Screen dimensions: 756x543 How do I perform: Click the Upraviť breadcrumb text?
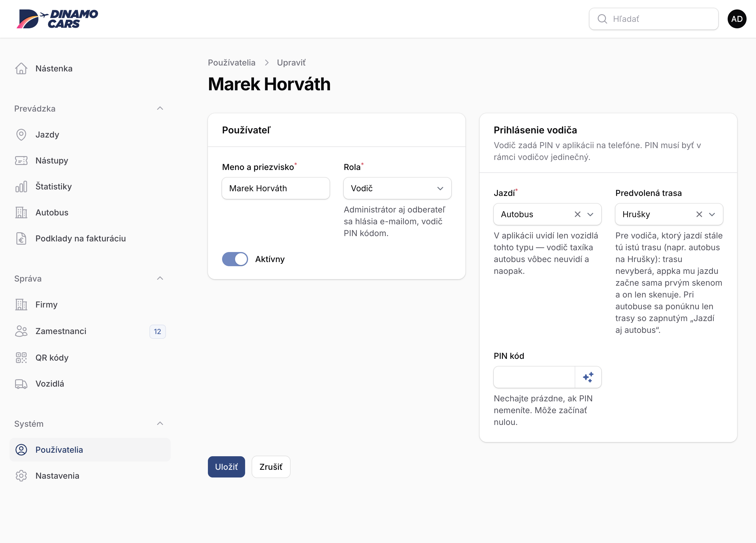(x=291, y=63)
